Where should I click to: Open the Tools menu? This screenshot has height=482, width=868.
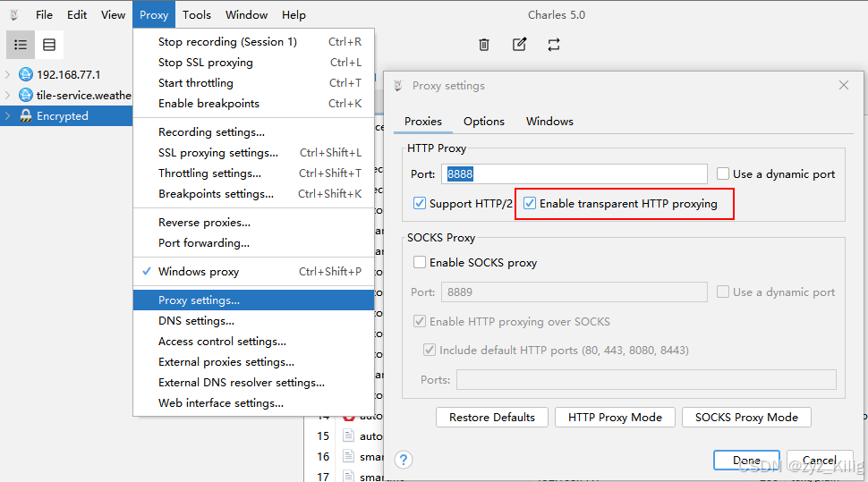pos(197,15)
